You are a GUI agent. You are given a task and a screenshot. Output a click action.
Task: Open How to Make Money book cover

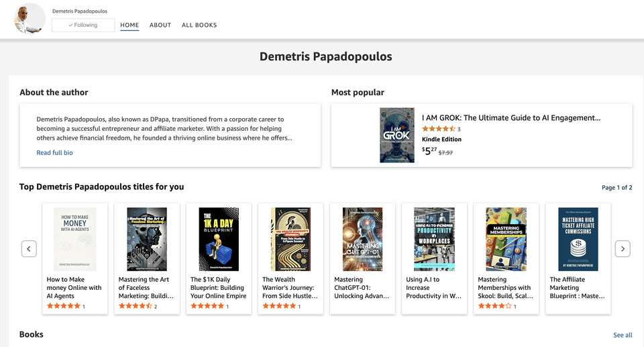point(74,239)
